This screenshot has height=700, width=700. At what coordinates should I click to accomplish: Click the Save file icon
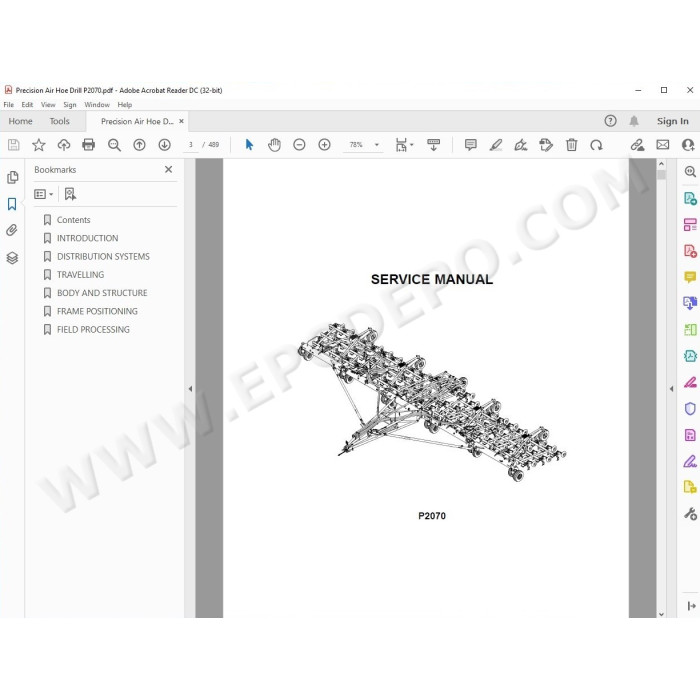[x=13, y=145]
